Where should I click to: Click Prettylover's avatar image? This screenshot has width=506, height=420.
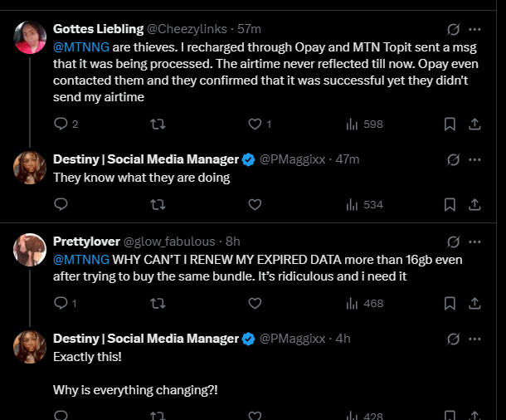pos(29,250)
